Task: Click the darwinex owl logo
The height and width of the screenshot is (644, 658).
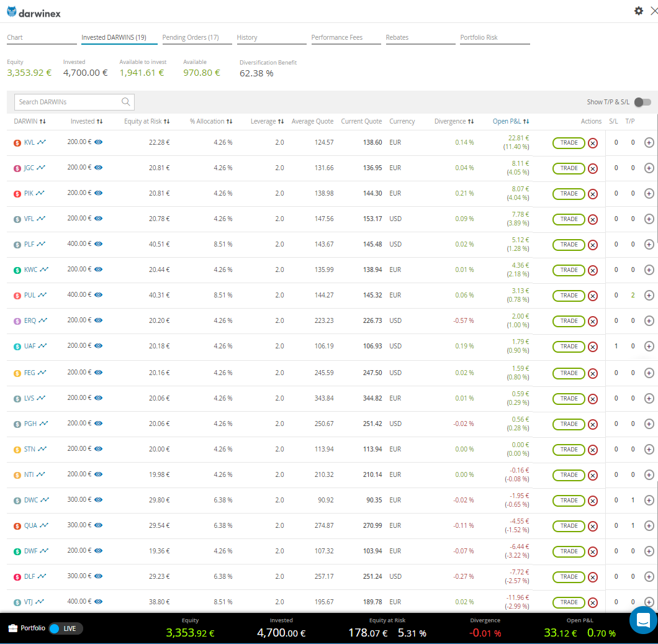Action: pos(12,12)
